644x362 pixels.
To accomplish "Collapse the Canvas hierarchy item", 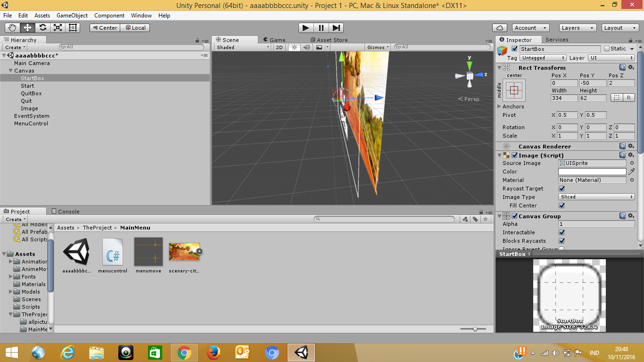I will [10, 71].
